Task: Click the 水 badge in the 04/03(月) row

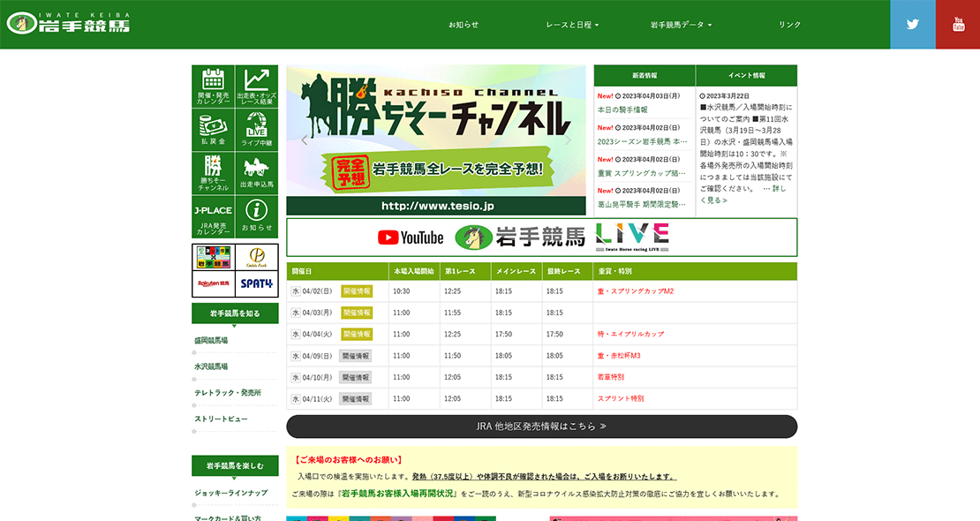Action: 296,313
